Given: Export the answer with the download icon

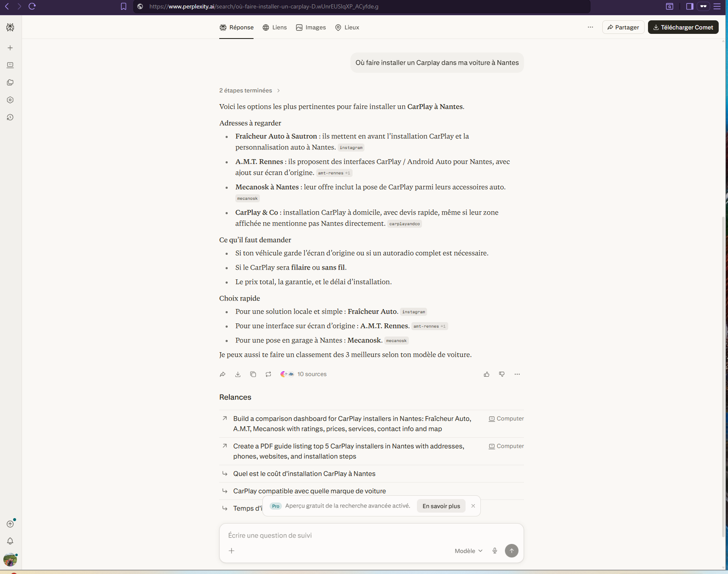Looking at the screenshot, I should [238, 374].
